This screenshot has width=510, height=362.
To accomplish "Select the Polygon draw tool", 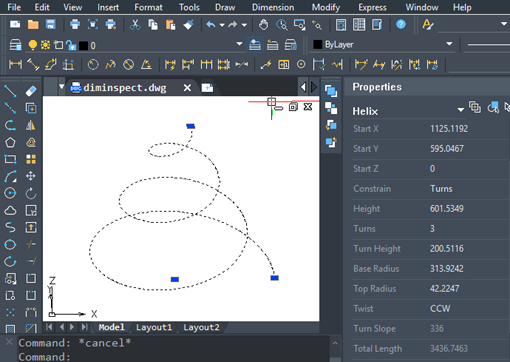I will pos(10,142).
